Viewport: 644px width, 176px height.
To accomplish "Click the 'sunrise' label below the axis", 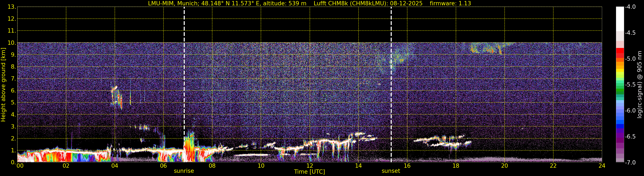I will (x=184, y=171).
